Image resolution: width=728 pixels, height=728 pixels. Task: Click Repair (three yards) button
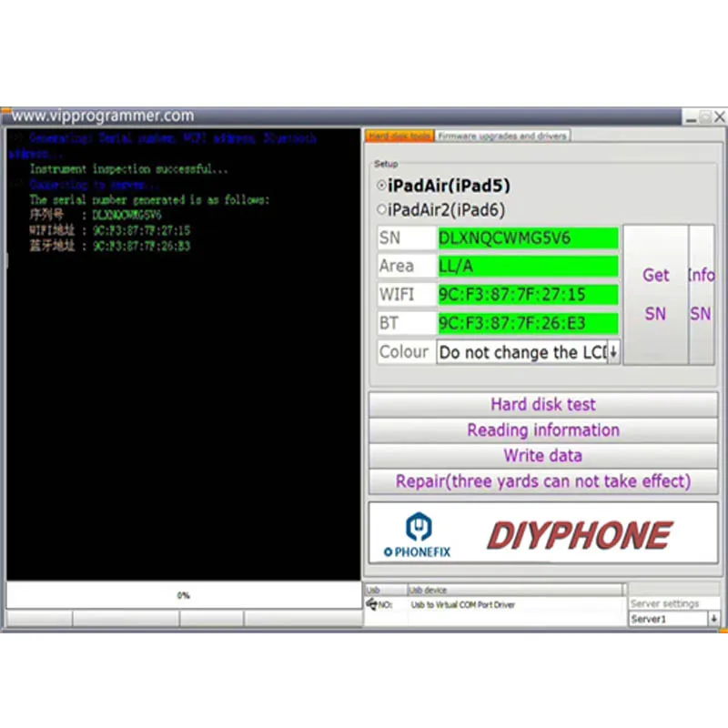tap(542, 481)
